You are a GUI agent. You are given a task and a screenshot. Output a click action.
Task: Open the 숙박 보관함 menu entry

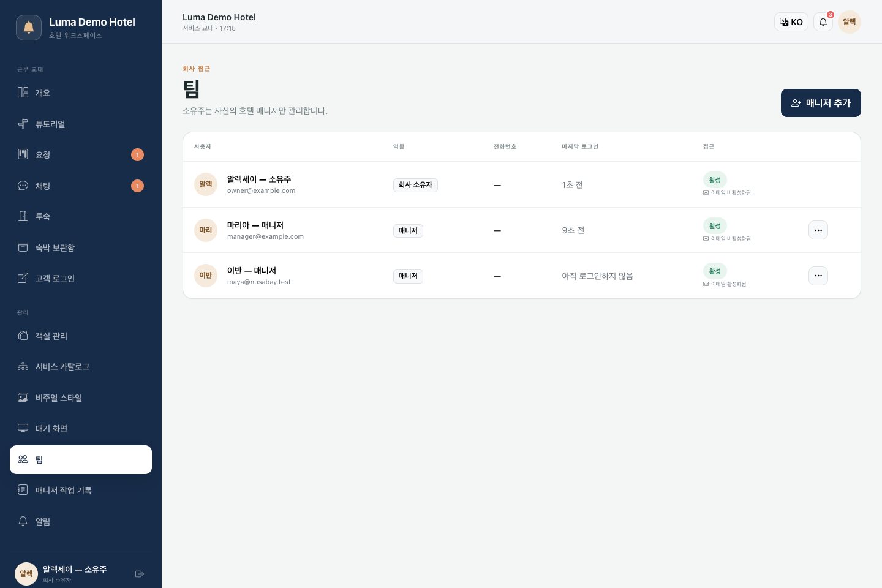pyautogui.click(x=81, y=247)
